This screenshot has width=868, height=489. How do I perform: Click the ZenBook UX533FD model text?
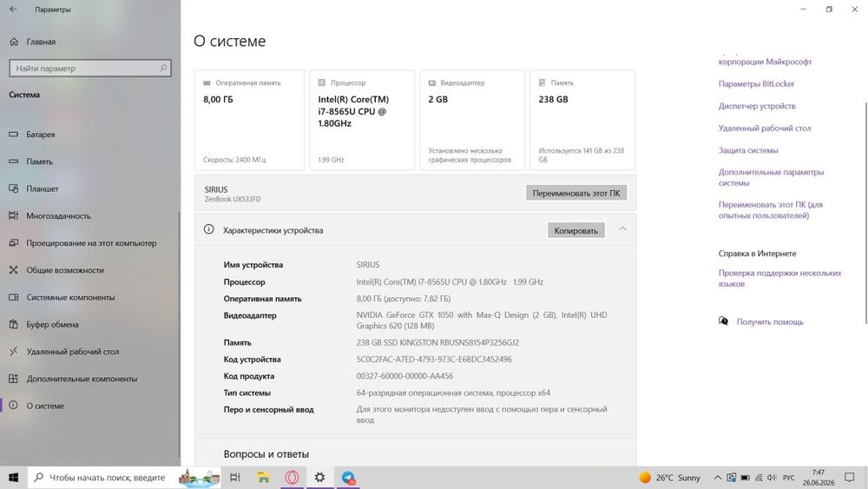[233, 200]
